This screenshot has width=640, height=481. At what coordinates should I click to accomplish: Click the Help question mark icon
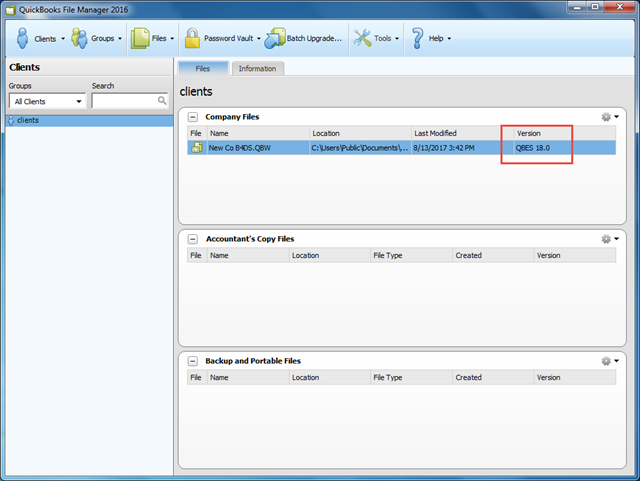pyautogui.click(x=417, y=38)
